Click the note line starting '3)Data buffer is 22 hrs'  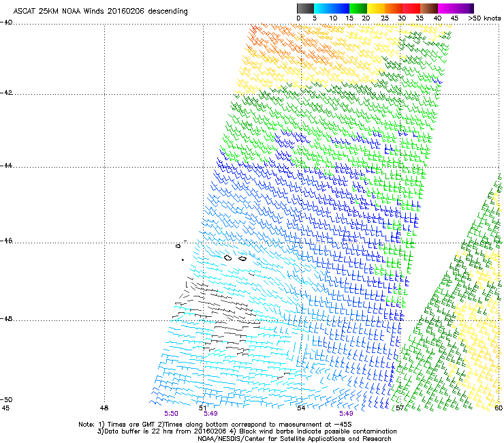pyautogui.click(x=247, y=431)
